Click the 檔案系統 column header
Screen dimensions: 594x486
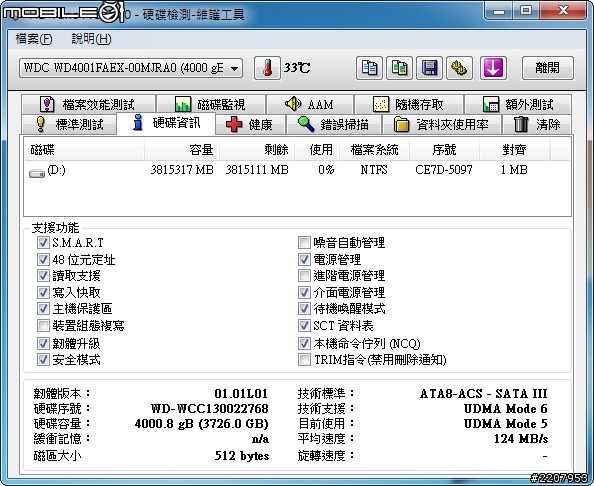374,150
